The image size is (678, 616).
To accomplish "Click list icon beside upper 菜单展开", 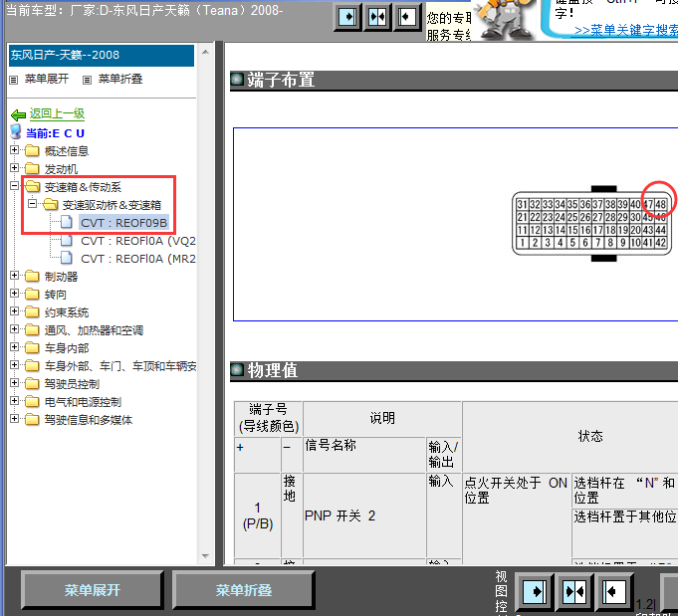I will point(14,80).
